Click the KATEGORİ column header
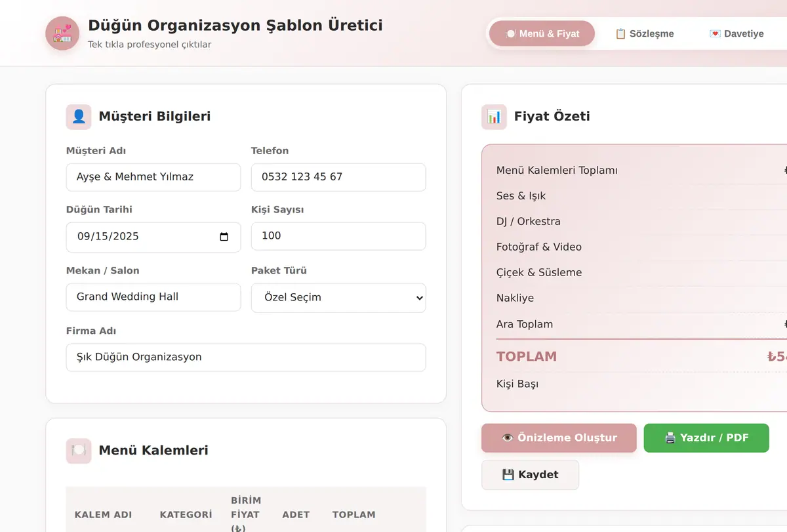 (186, 515)
